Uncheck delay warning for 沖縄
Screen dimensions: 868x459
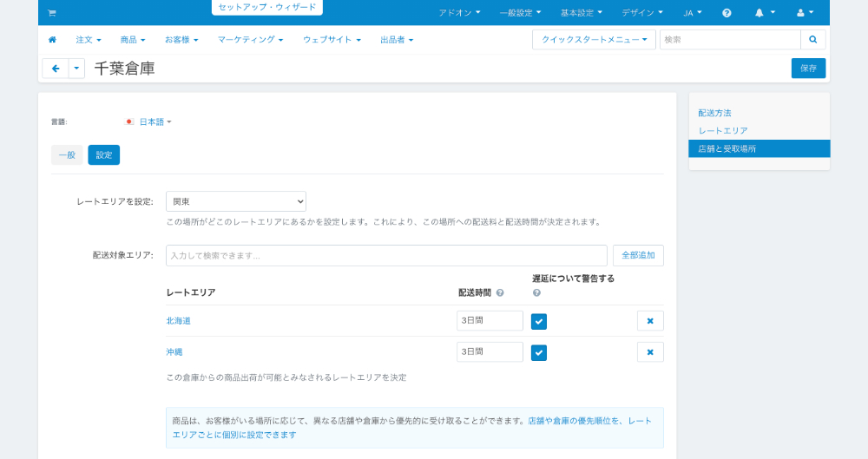(x=539, y=352)
